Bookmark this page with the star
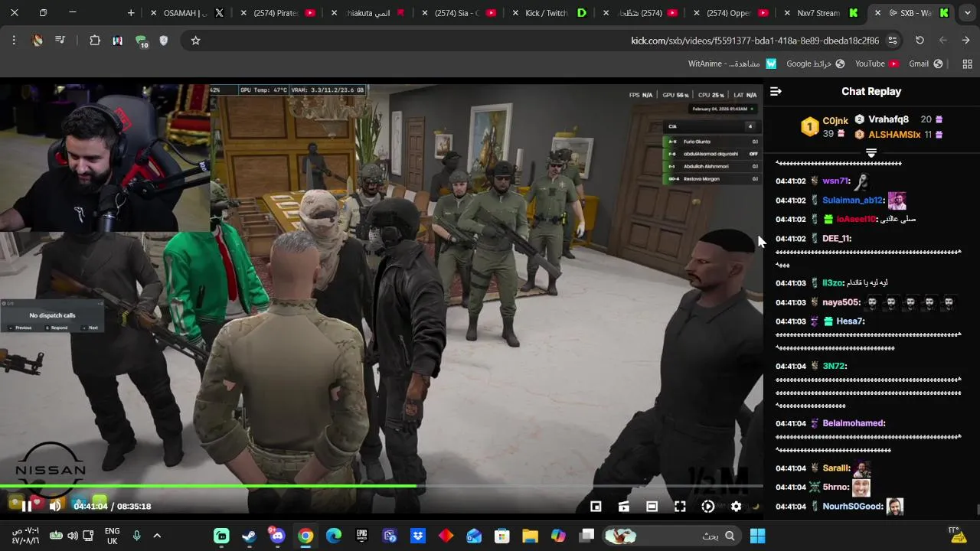 pyautogui.click(x=195, y=41)
